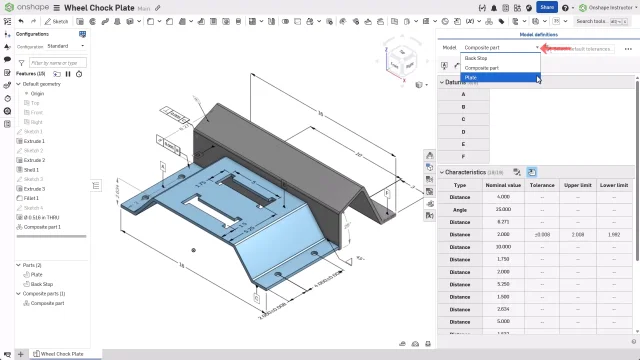
Task: Click the Nominal value column header
Action: 503,185
